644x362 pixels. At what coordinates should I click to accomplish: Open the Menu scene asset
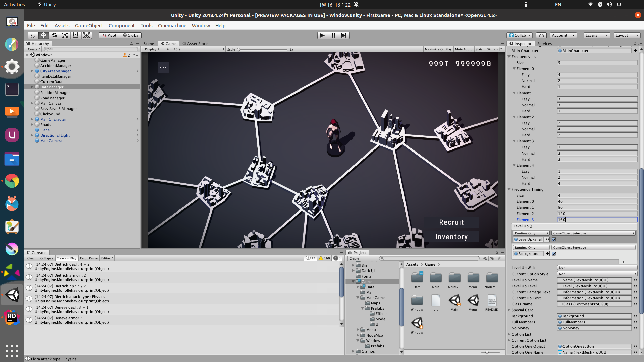tap(473, 302)
